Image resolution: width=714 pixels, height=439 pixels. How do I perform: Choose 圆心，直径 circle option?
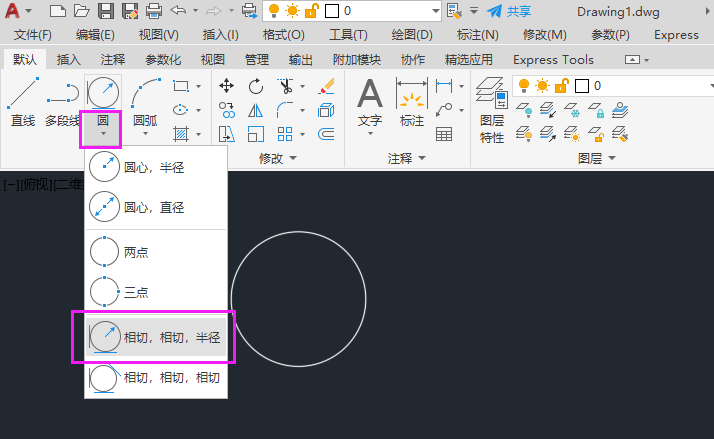(x=156, y=207)
